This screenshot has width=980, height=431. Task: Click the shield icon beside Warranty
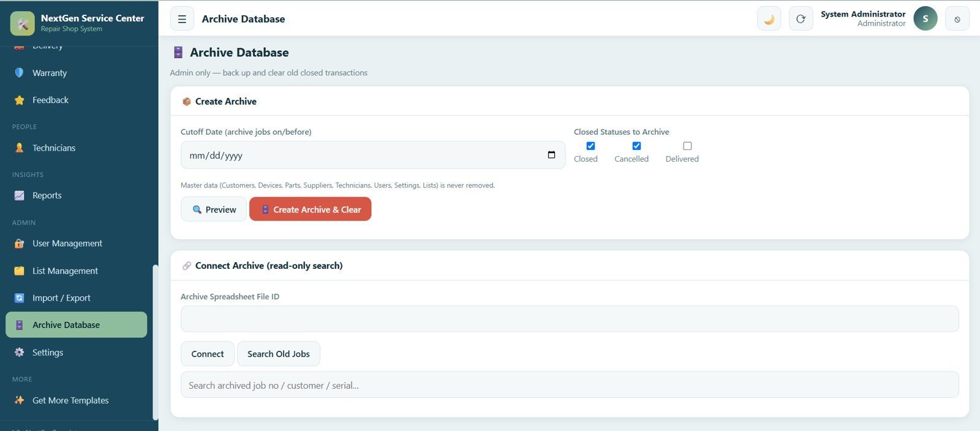[20, 73]
